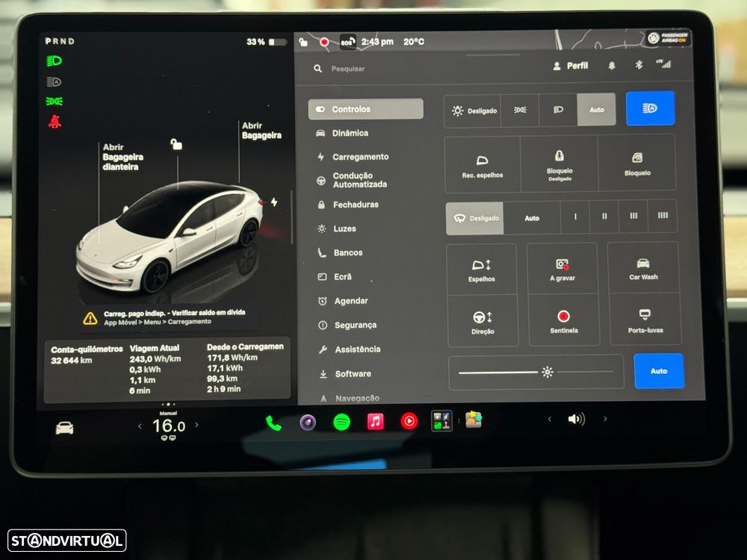This screenshot has width=747, height=560.
Task: Tap the notifications bell icon
Action: (612, 66)
